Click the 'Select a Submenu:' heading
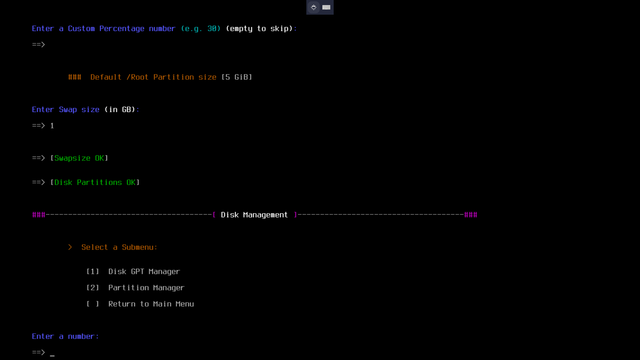The height and width of the screenshot is (360, 640). point(119,247)
